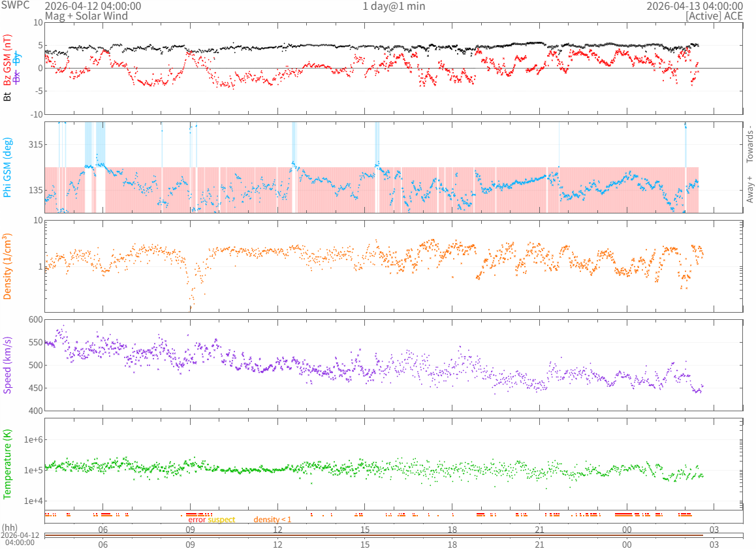Click the SWPC label in the corner
The image size is (756, 549).
16,5
